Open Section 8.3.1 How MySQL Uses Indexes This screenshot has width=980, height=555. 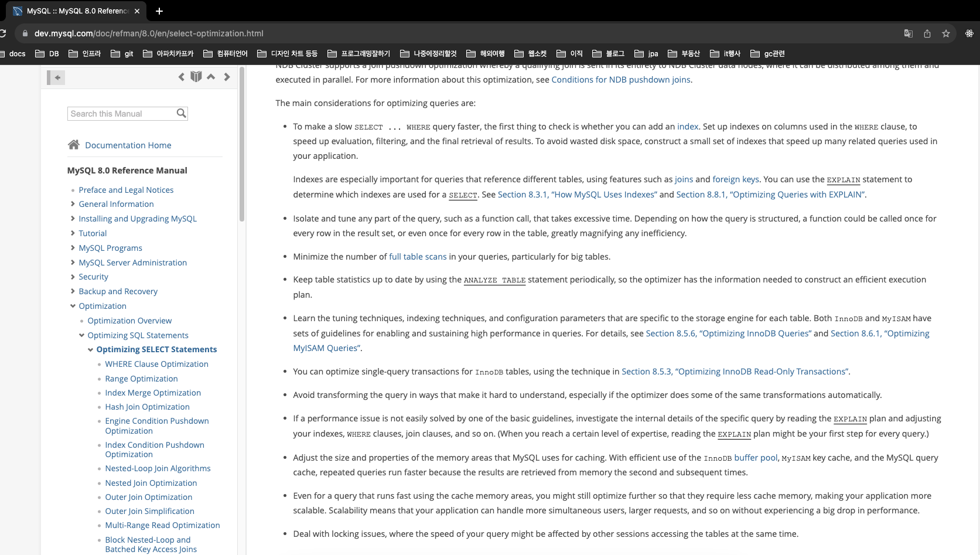(x=578, y=195)
